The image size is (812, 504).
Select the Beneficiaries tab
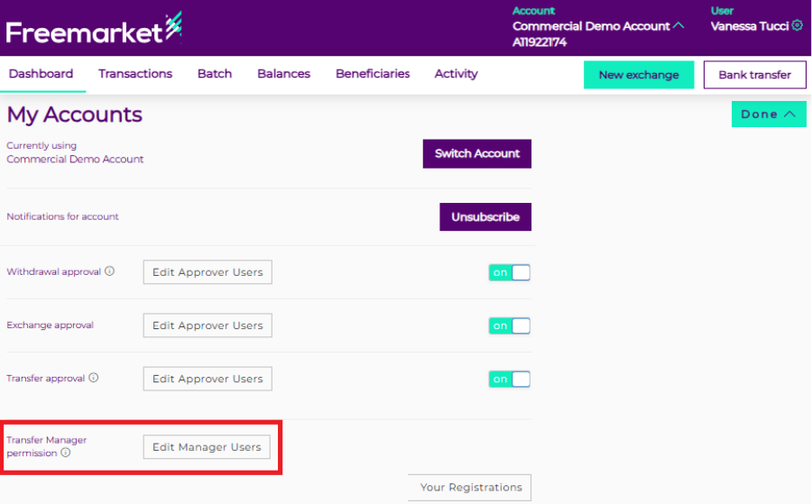point(373,74)
